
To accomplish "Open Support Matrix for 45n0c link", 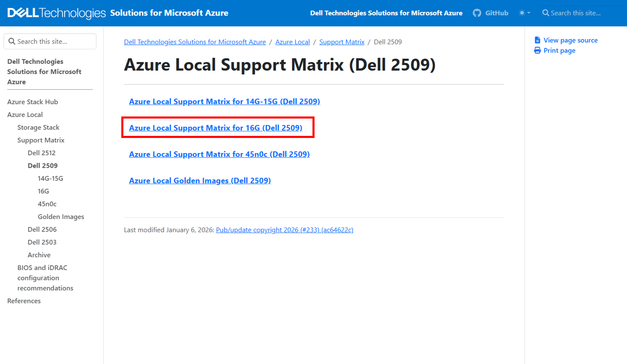I will (x=219, y=154).
